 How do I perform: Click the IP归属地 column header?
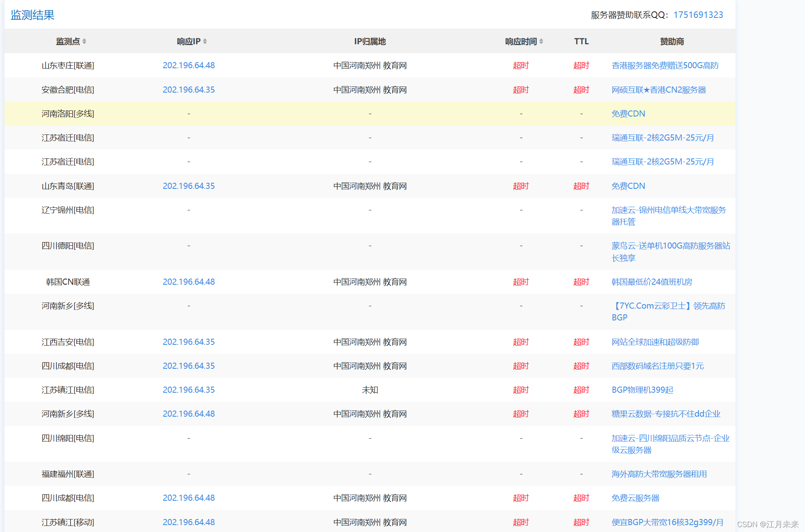pos(370,41)
